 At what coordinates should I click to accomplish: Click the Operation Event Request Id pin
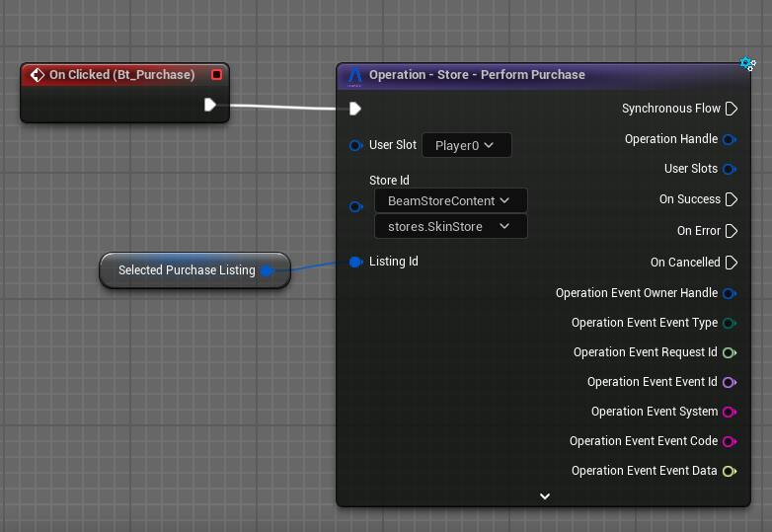(x=730, y=352)
